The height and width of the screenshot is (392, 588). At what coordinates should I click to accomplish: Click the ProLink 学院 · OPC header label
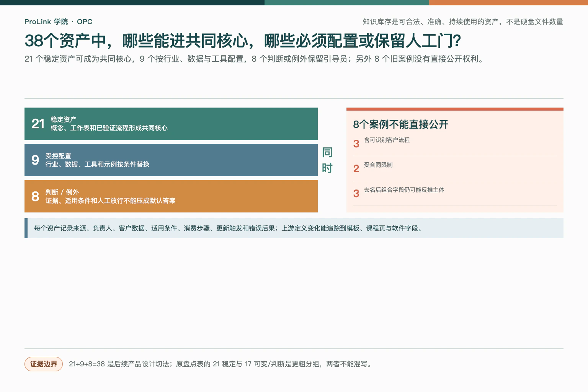click(58, 22)
